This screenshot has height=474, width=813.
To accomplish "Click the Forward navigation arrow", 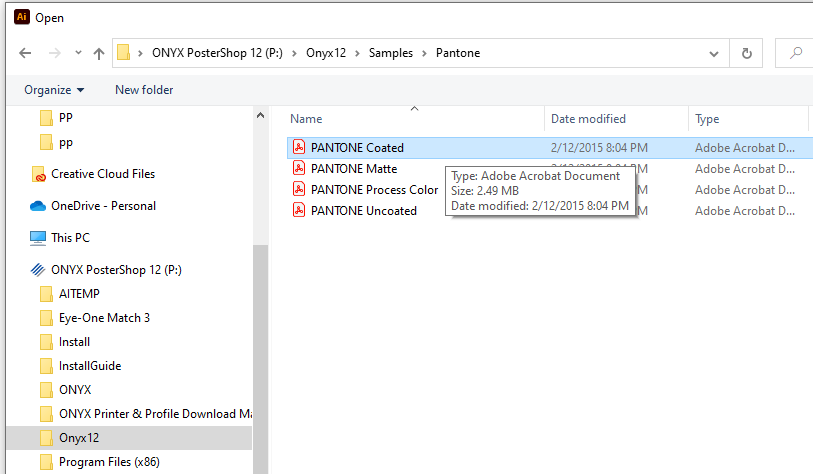I will pos(54,53).
